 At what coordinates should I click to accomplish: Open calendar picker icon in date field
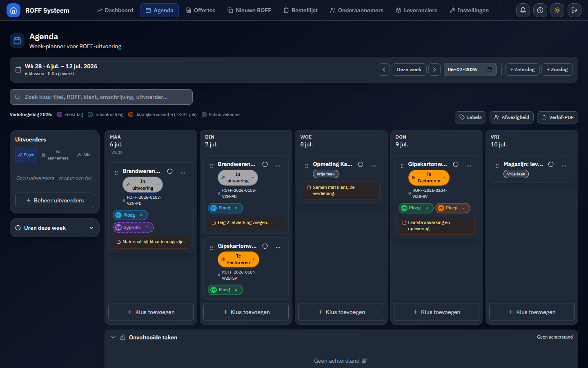[490, 70]
